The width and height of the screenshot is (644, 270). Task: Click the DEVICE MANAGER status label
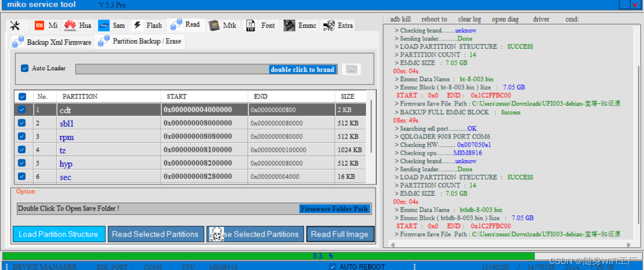45,267
